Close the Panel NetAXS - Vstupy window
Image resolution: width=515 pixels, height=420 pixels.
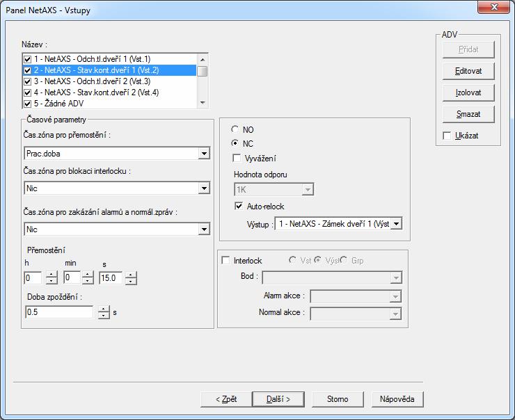(x=493, y=7)
